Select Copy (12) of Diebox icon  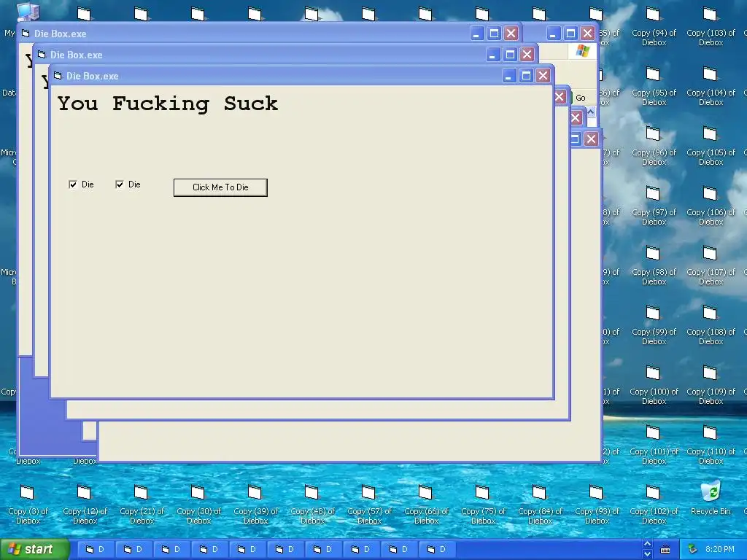[85, 506]
